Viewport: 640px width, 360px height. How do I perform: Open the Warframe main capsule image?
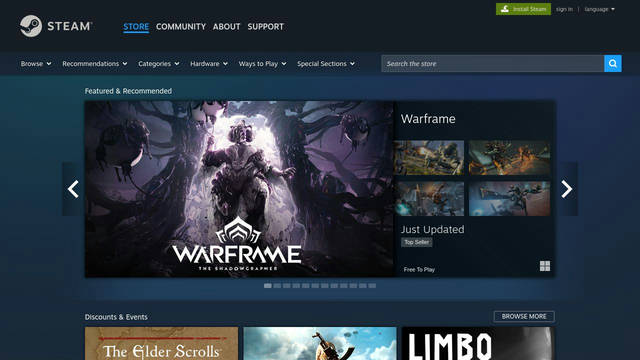pos(239,189)
